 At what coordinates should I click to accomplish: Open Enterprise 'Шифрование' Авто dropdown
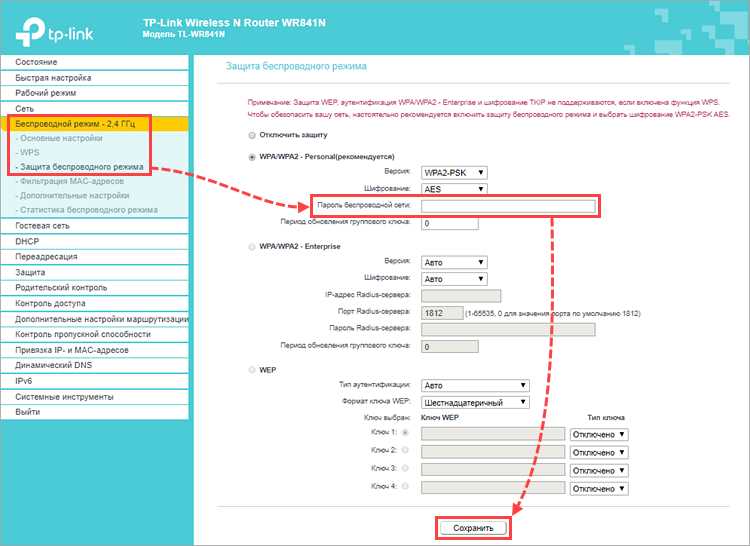454,279
